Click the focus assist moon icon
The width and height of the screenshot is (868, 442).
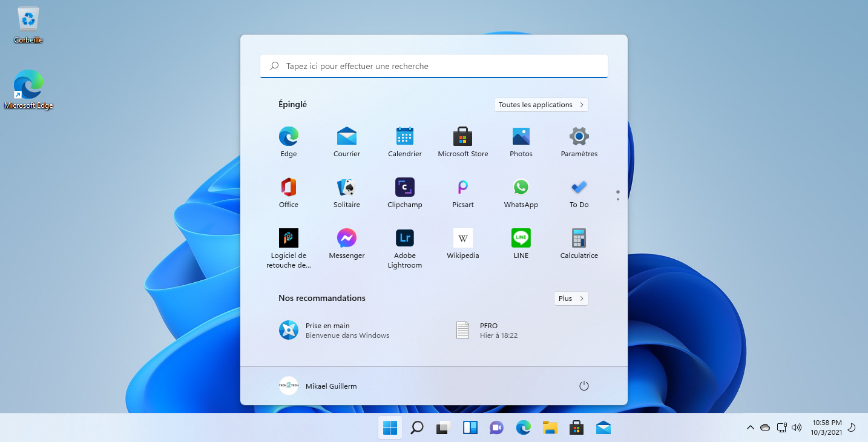click(852, 427)
